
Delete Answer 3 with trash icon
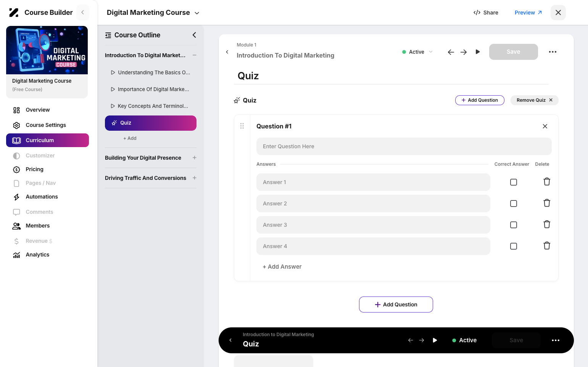tap(547, 224)
